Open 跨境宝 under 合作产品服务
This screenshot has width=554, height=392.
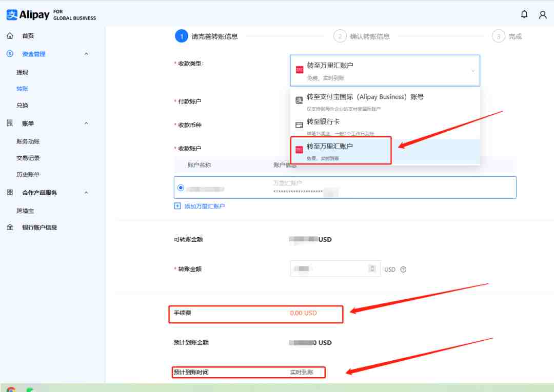25,211
